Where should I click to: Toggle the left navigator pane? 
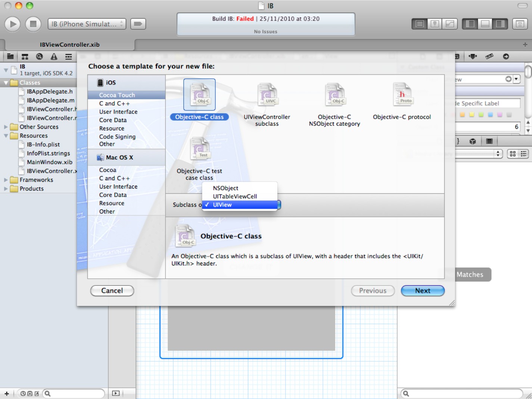pos(470,24)
